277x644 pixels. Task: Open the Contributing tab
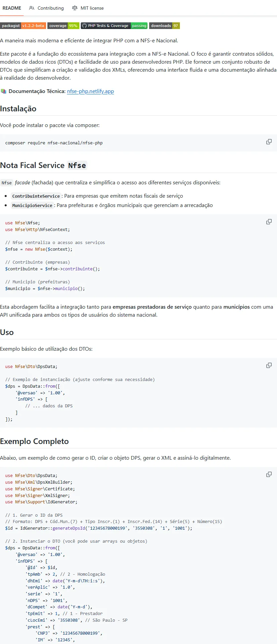click(x=50, y=8)
